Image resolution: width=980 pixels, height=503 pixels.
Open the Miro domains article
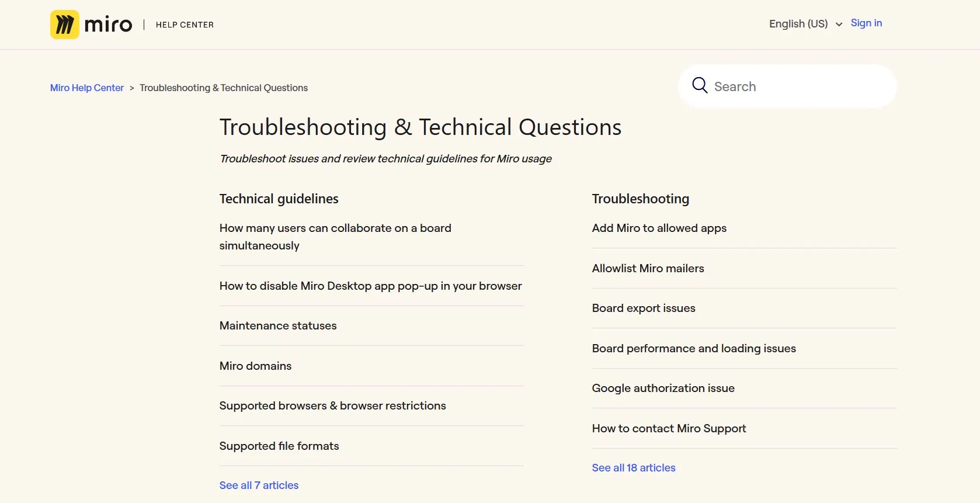(x=255, y=366)
